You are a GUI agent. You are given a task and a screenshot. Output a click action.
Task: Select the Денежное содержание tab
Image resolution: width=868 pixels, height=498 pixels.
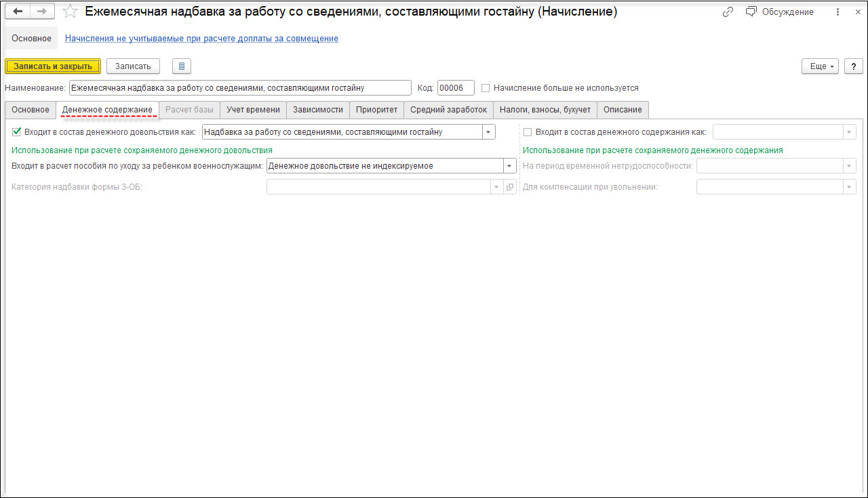pyautogui.click(x=107, y=109)
